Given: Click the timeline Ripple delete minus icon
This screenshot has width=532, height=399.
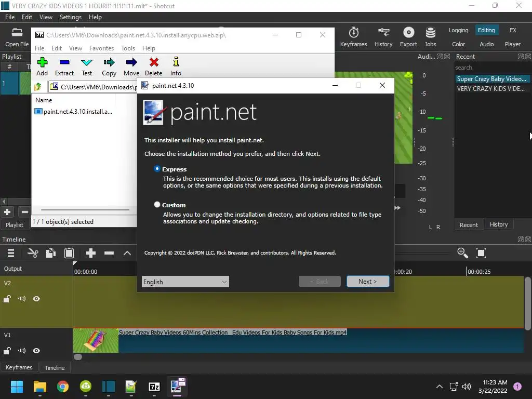Looking at the screenshot, I should pos(109,253).
